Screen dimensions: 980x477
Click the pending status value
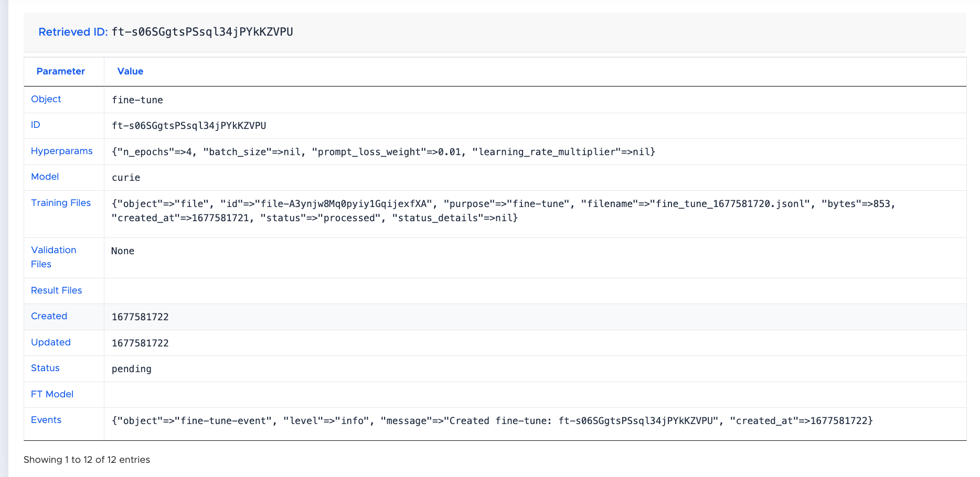pyautogui.click(x=131, y=368)
